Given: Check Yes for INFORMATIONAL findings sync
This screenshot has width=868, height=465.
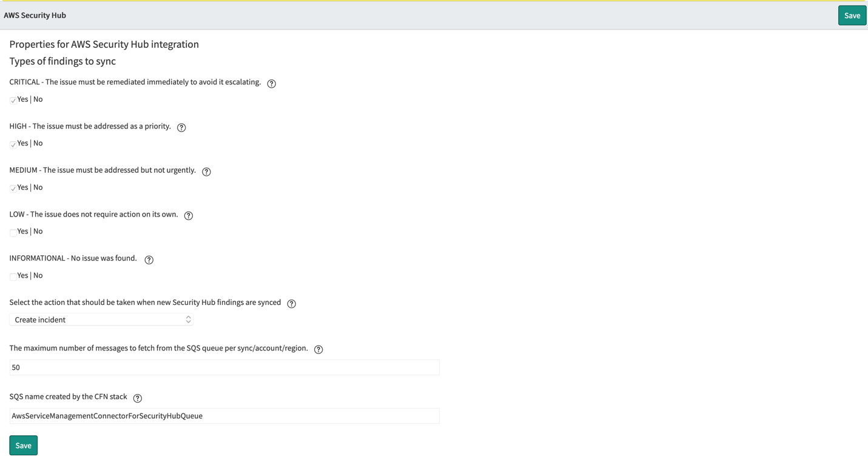Looking at the screenshot, I should point(13,276).
